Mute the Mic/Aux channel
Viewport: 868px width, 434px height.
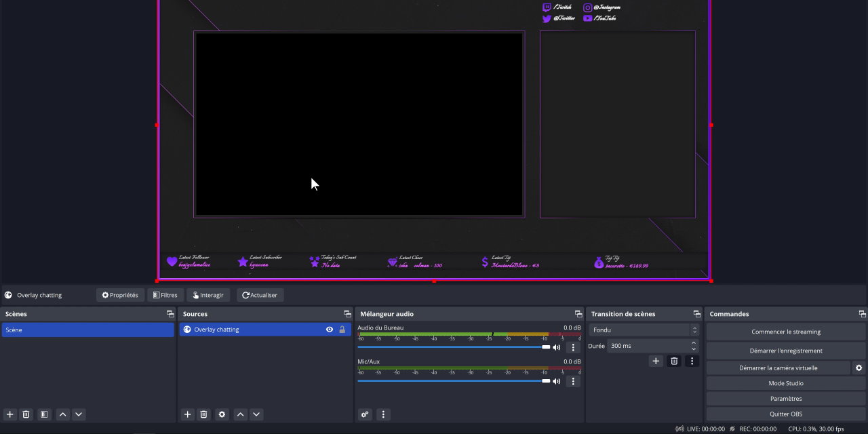pyautogui.click(x=557, y=381)
